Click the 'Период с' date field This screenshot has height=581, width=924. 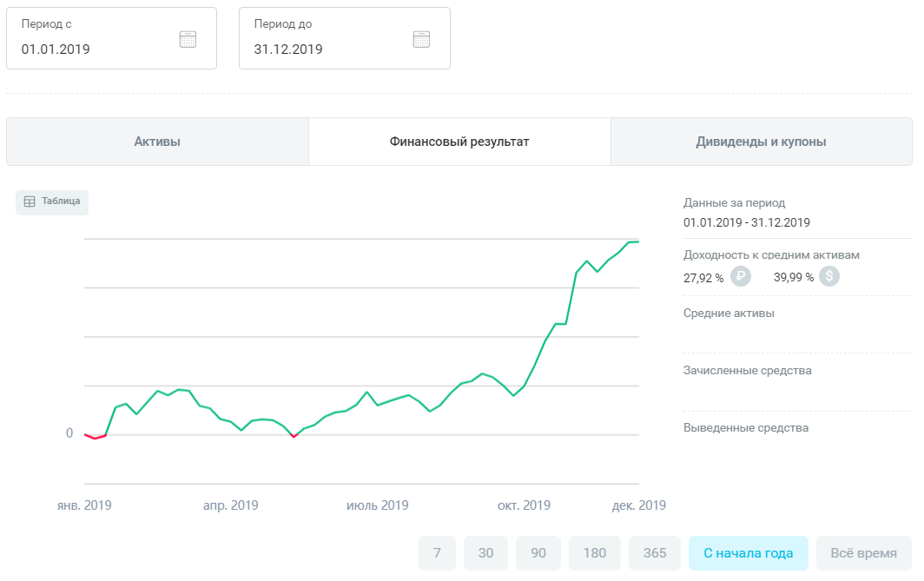96,49
